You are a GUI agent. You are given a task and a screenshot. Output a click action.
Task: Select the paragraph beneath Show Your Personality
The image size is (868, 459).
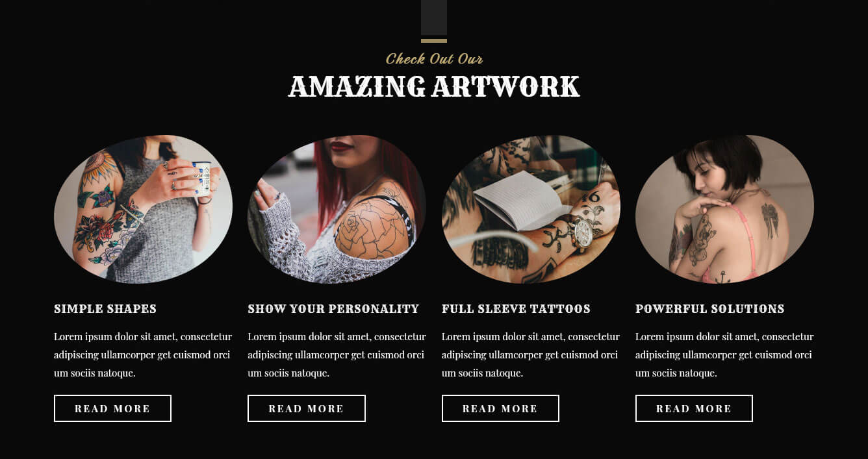(x=337, y=355)
